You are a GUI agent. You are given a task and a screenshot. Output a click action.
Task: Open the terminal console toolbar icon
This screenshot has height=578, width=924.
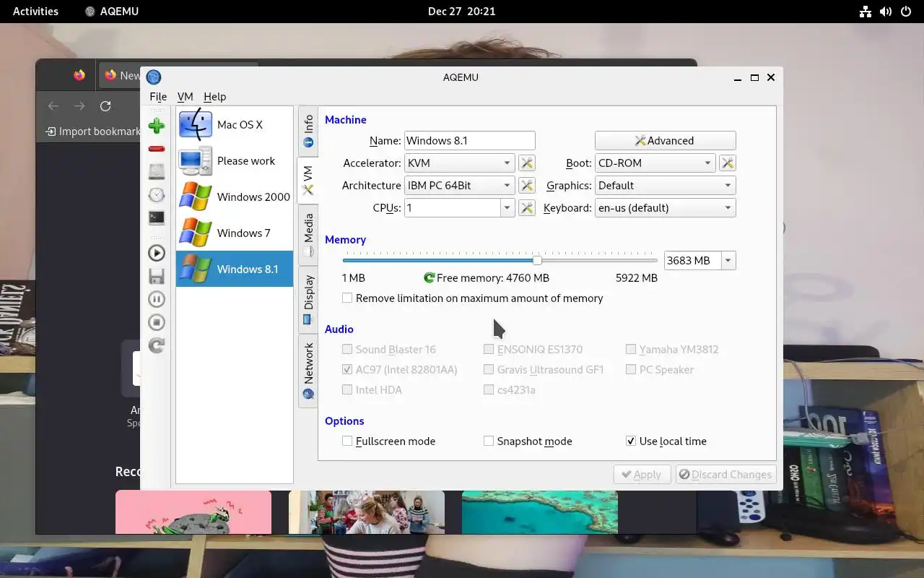coord(157,217)
